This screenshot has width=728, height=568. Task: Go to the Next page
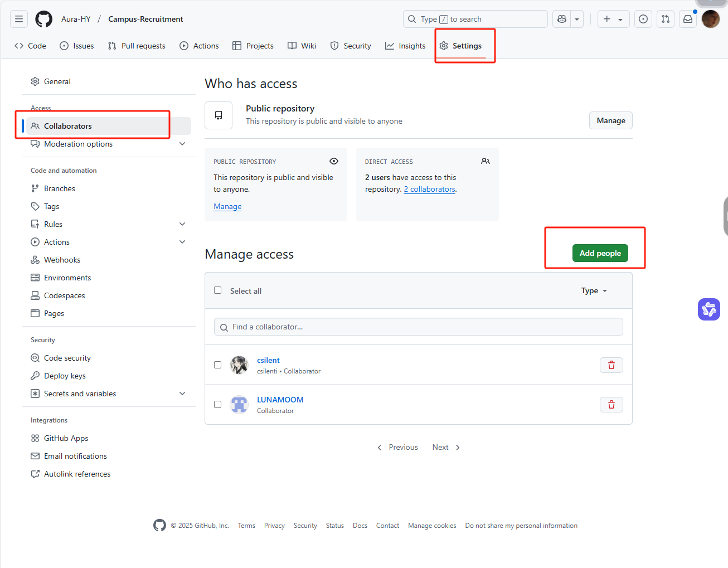pos(446,447)
